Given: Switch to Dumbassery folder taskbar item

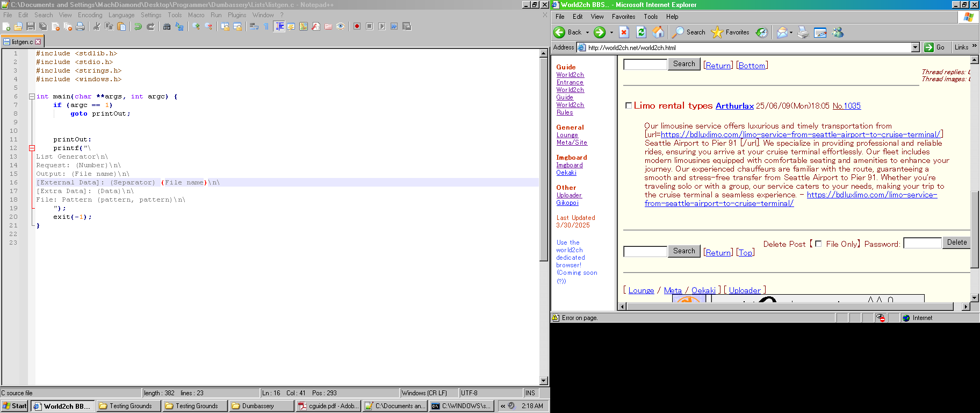Looking at the screenshot, I should coord(261,406).
